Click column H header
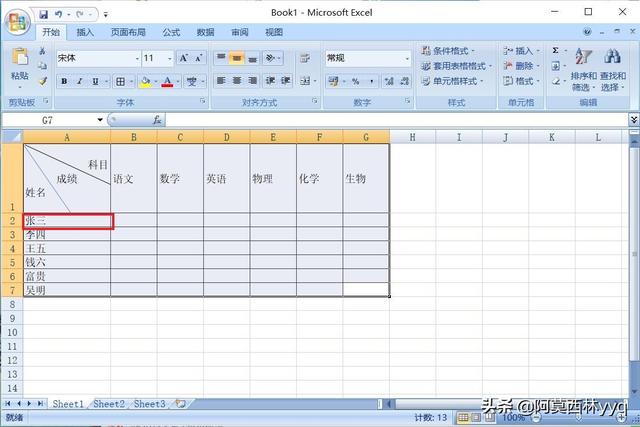Image resolution: width=640 pixels, height=427 pixels. 413,137
